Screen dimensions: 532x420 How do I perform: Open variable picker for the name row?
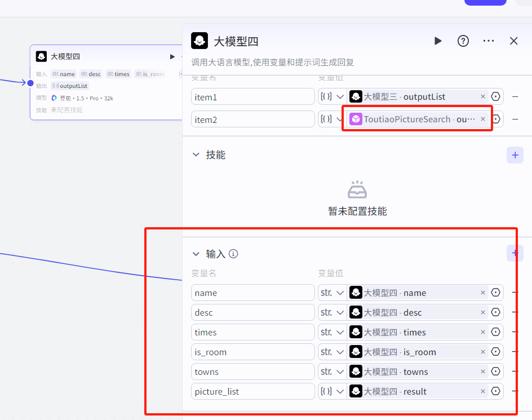coord(496,293)
